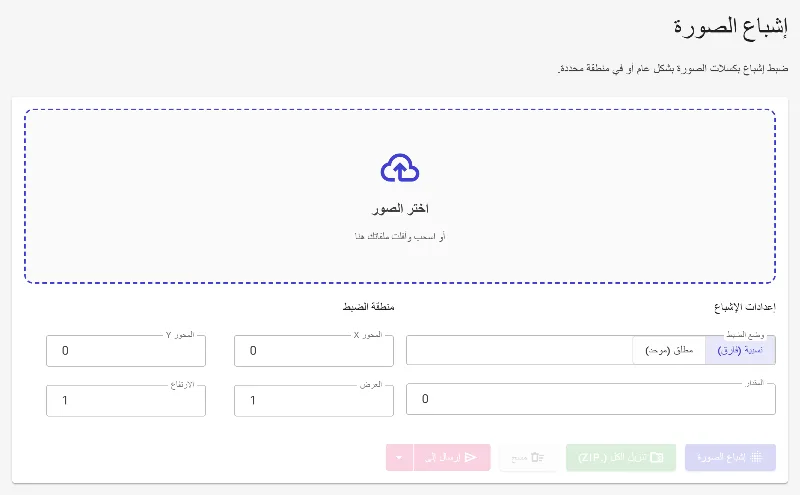The width and height of the screenshot is (800, 495).
Task: Click the green تنزيل الكل (.ZIP) button
Action: (x=621, y=457)
